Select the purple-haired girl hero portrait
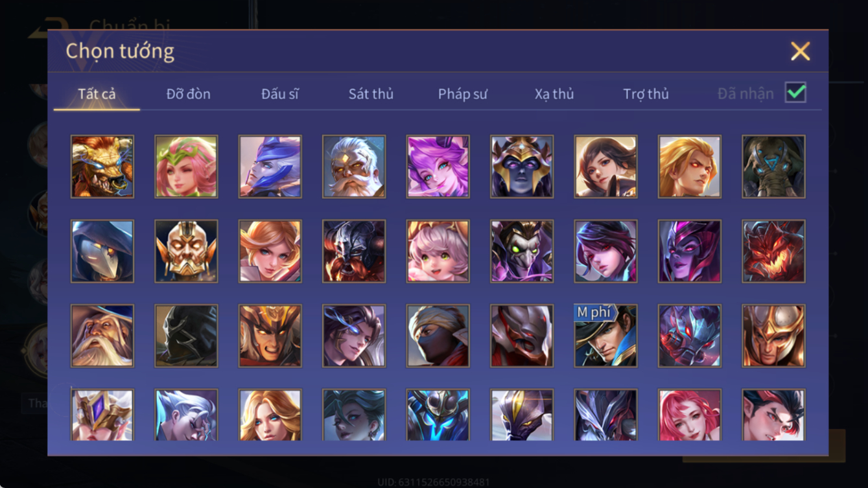868x488 pixels. [438, 167]
